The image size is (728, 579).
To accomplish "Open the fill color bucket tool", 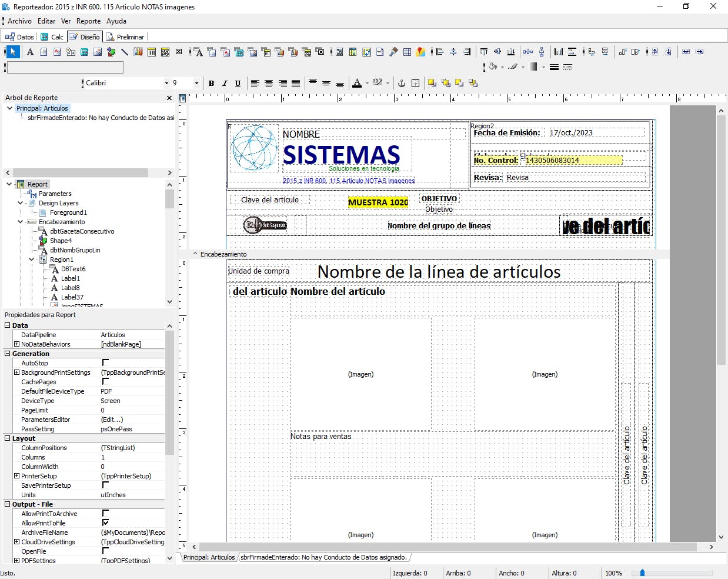I will point(493,67).
